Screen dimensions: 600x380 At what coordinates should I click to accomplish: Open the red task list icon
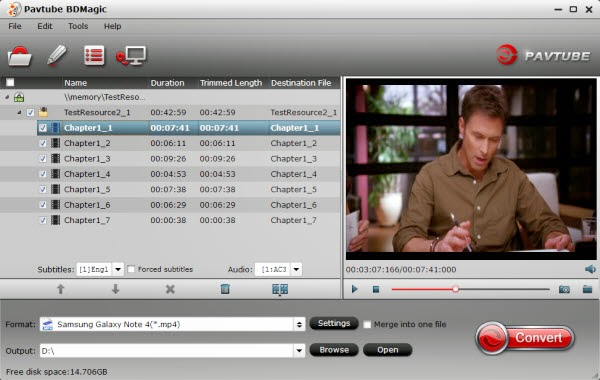[x=94, y=55]
